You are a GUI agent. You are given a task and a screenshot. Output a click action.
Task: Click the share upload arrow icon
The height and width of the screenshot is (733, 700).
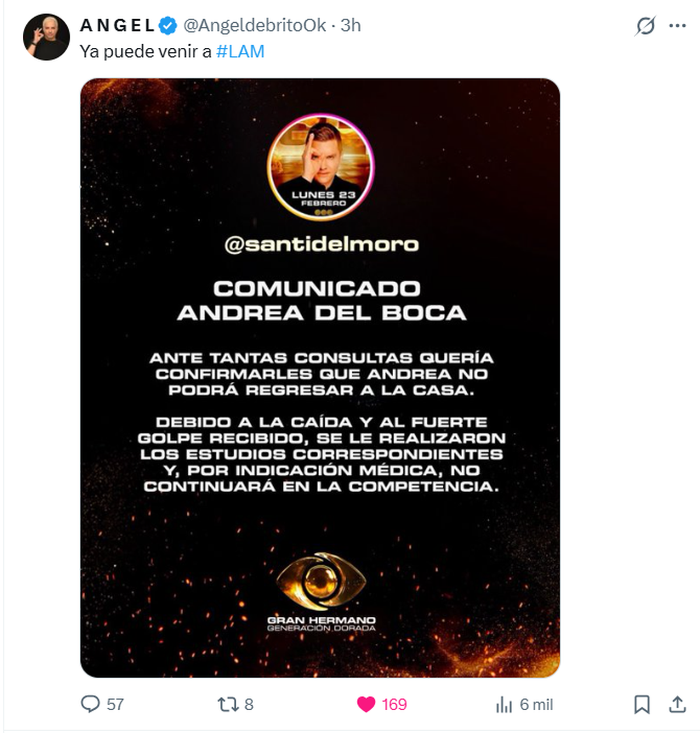pyautogui.click(x=677, y=704)
